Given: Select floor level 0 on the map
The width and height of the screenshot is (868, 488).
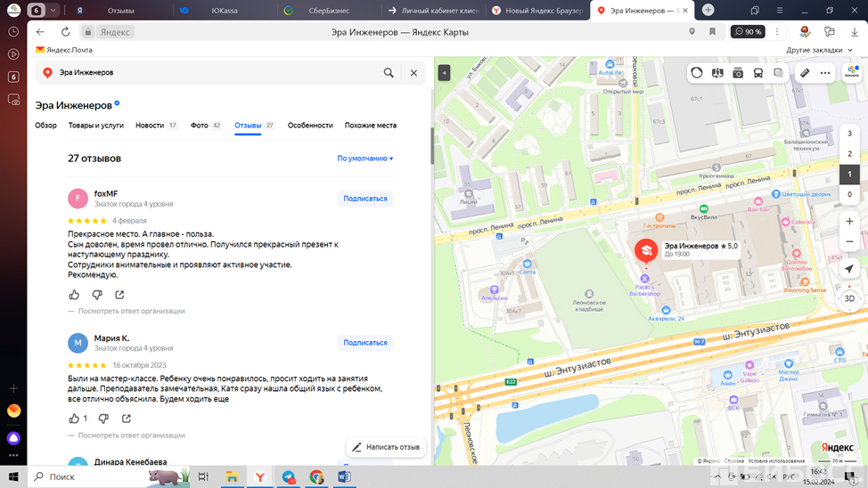Looking at the screenshot, I should coord(849,194).
